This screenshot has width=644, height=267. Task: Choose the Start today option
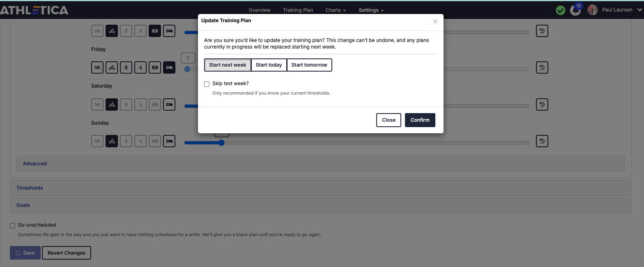tap(269, 65)
